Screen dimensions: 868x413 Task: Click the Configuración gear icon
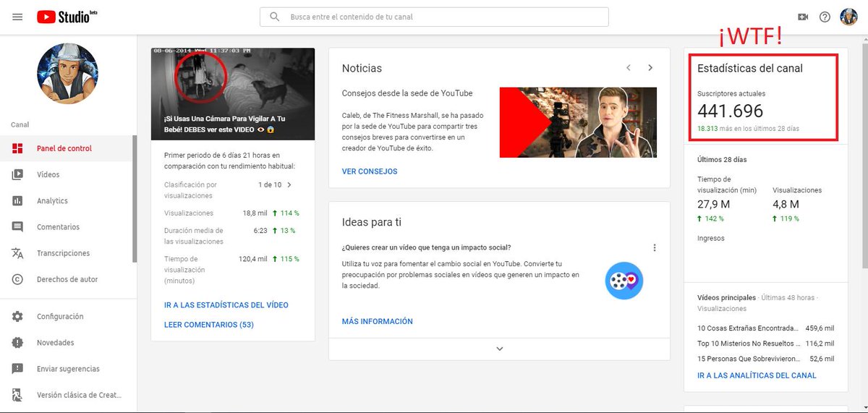(17, 316)
